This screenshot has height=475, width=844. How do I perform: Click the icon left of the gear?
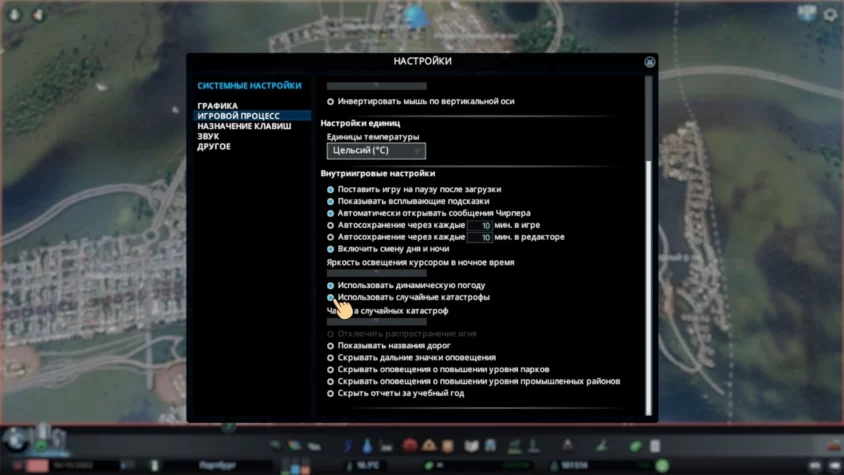click(807, 13)
